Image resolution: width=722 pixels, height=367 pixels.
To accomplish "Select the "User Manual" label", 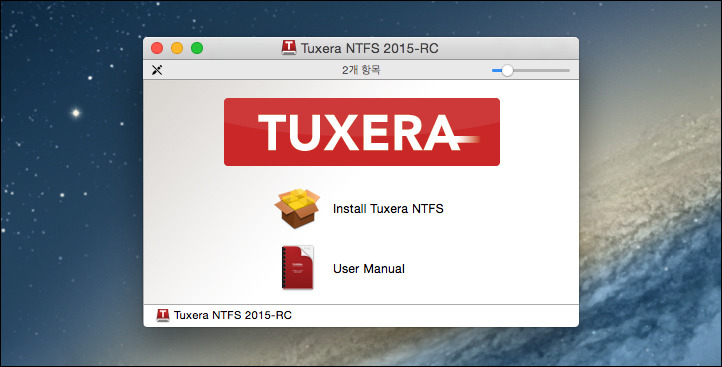I will [x=369, y=268].
